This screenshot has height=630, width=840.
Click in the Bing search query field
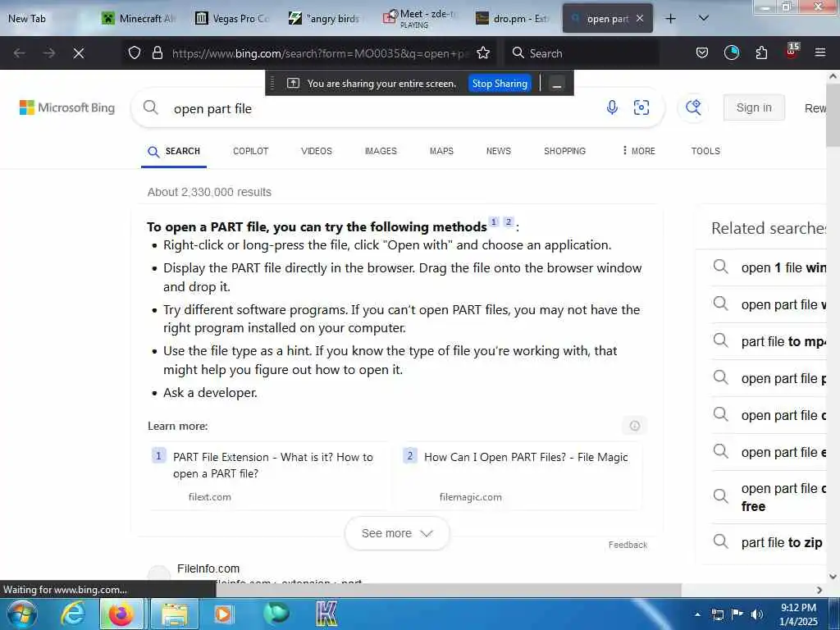click(x=375, y=109)
